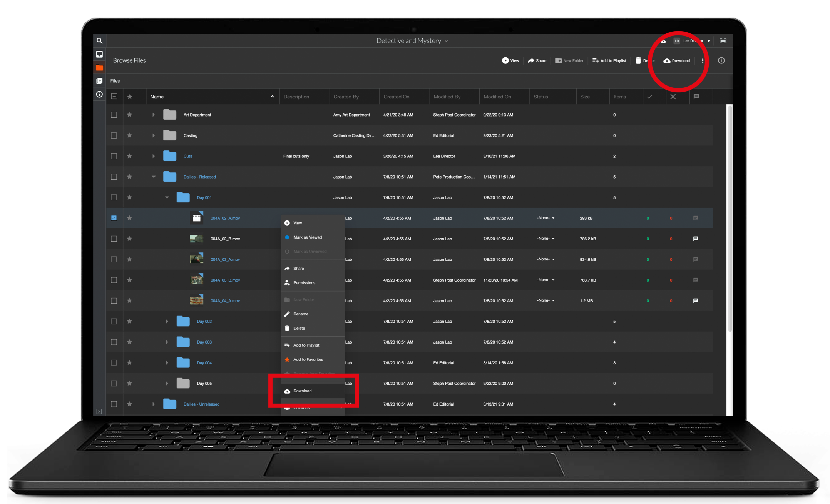
Task: Toggle the select-all checkbox in the header
Action: pyautogui.click(x=114, y=97)
